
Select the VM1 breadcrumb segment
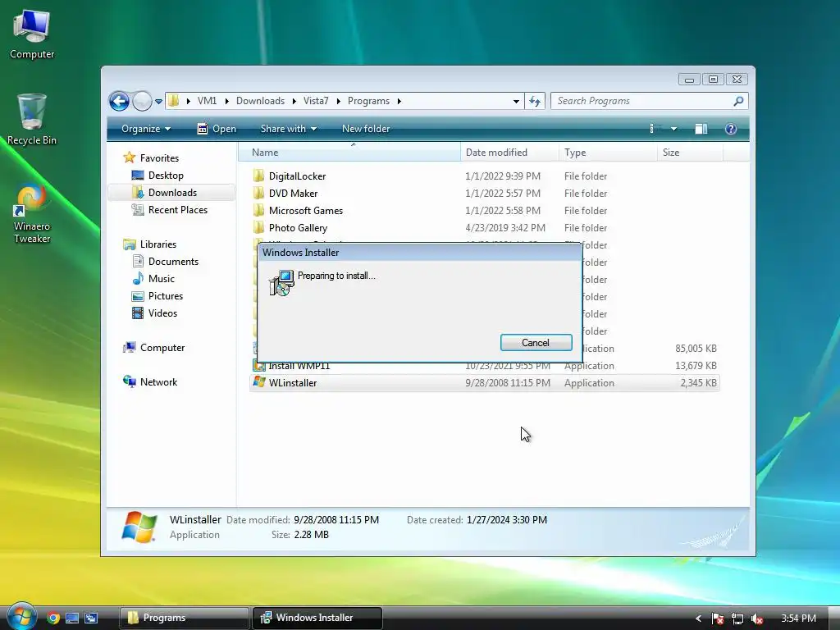207,101
